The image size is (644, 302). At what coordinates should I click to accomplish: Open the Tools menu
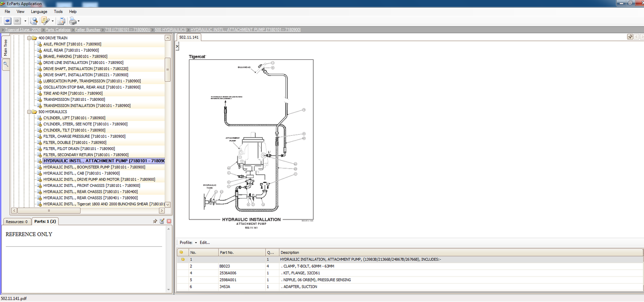(x=58, y=11)
